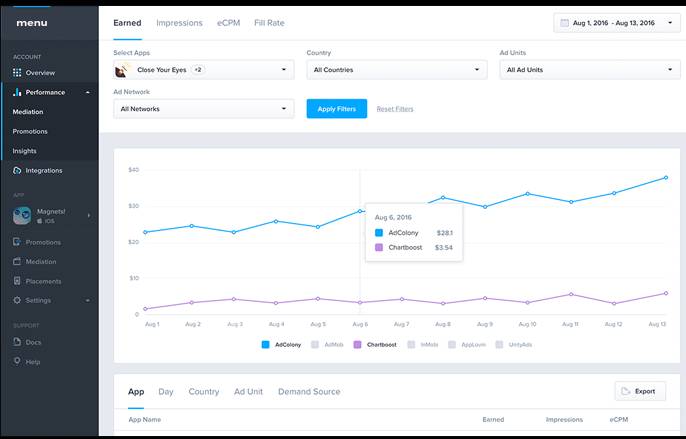686x439 pixels.
Task: Click the Docs icon under Support
Action: 17,342
